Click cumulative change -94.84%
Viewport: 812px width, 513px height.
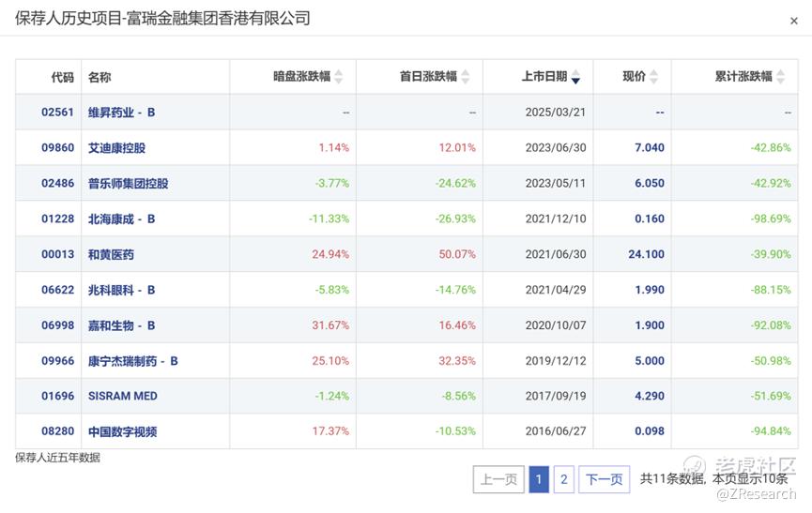(771, 431)
